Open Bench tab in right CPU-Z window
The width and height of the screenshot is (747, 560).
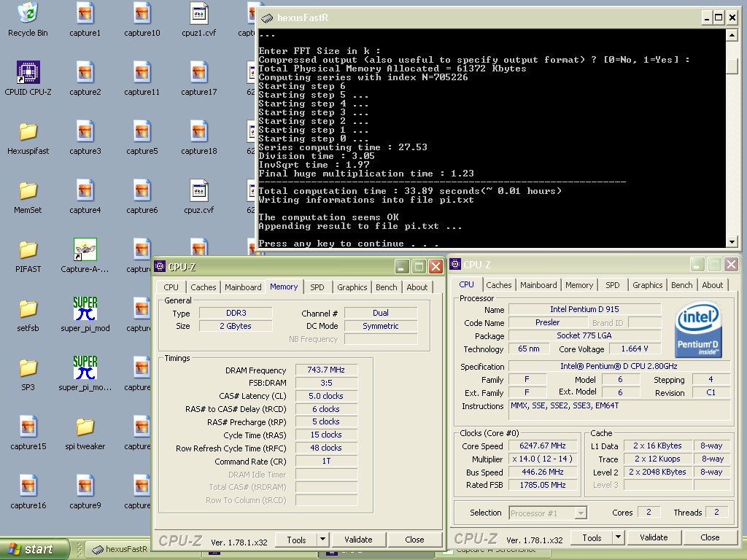pos(682,285)
